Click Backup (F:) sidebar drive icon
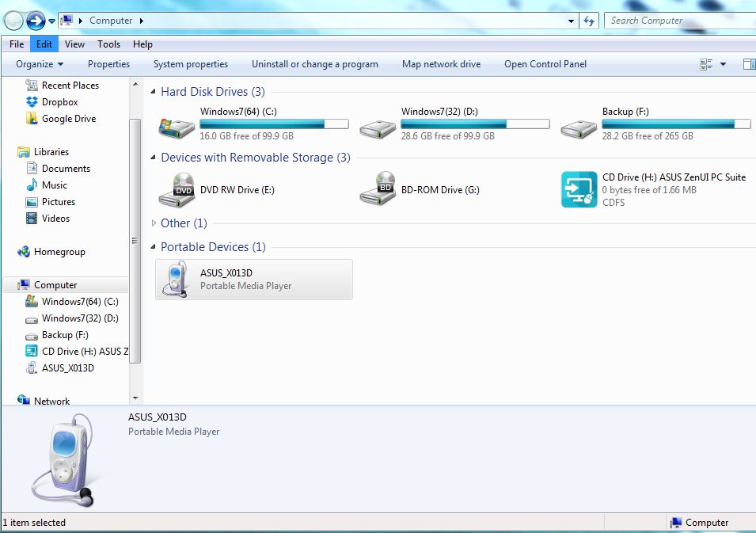Viewport: 756px width, 533px height. click(x=32, y=336)
